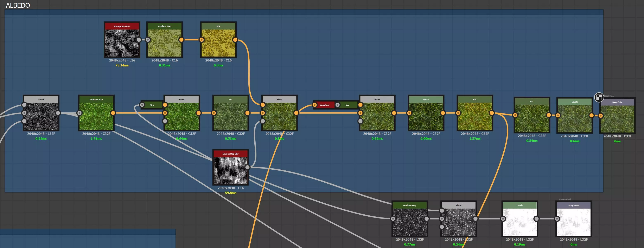Click the checker badge icon on Base Color node
644x248 pixels.
(x=599, y=97)
